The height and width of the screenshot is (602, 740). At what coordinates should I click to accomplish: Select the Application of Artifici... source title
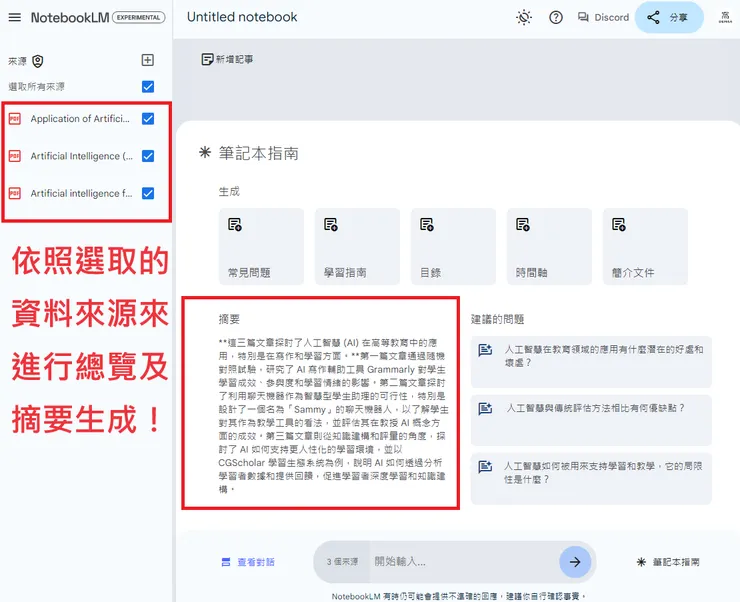tap(80, 118)
